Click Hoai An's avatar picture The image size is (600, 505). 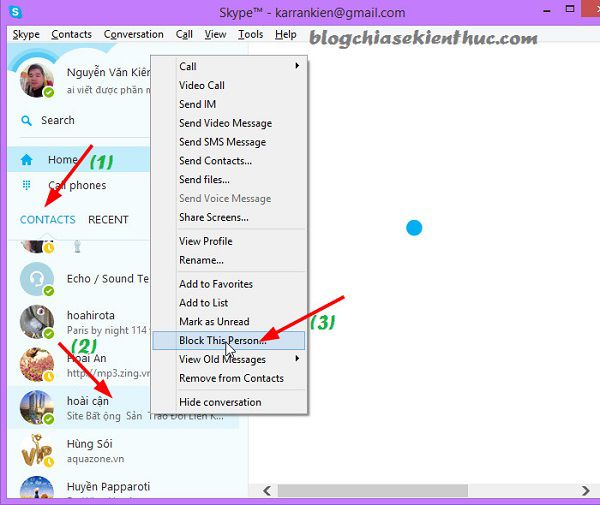37,365
